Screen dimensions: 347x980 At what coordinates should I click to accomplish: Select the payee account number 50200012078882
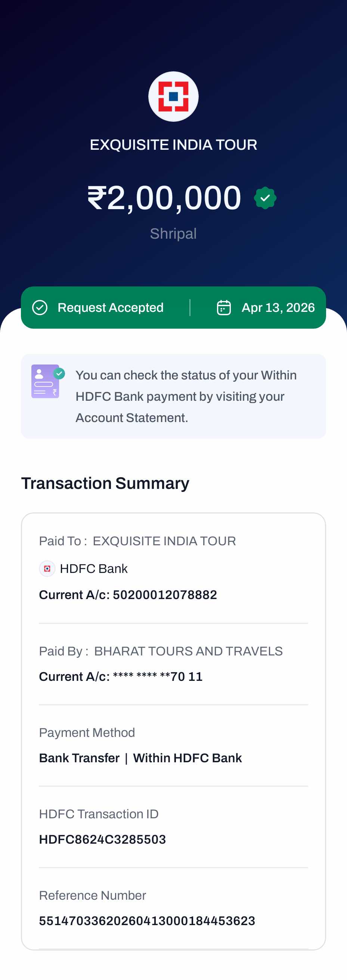click(x=165, y=595)
